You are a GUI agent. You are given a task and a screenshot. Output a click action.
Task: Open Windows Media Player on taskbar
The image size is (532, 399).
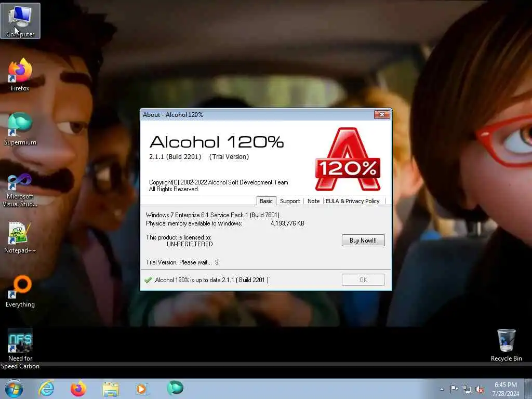coord(142,389)
